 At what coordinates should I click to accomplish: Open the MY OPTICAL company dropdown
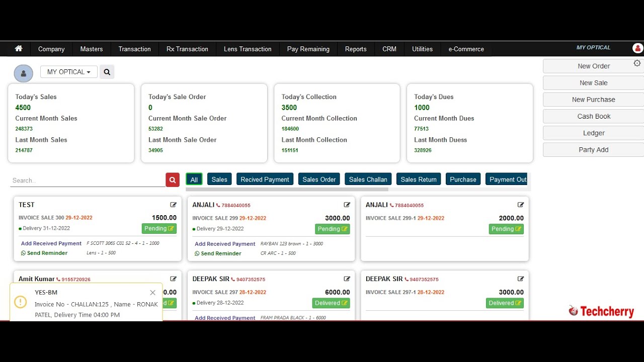point(69,72)
